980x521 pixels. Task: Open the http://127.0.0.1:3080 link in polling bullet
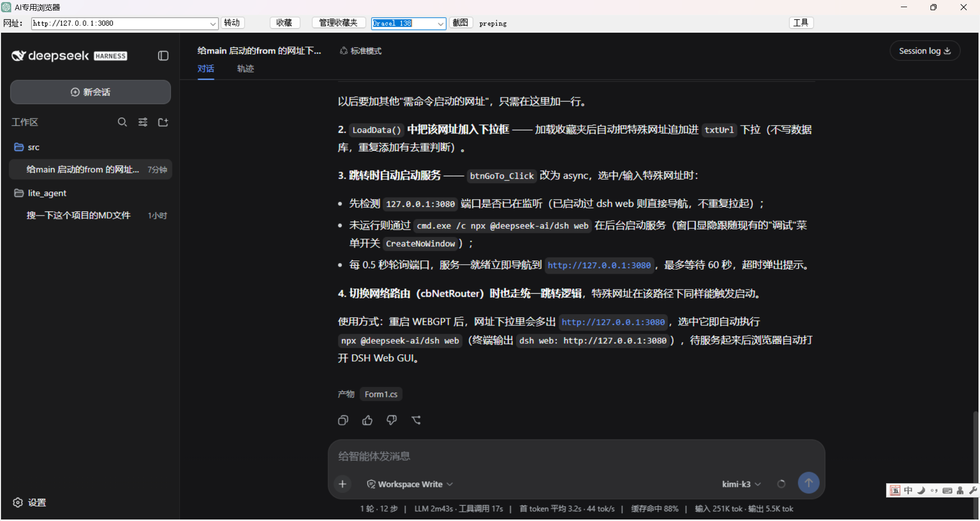[x=599, y=266]
